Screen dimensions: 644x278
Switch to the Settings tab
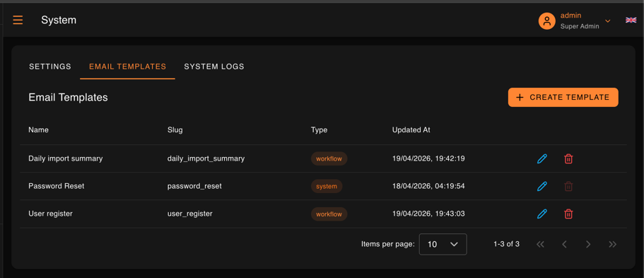(50, 66)
